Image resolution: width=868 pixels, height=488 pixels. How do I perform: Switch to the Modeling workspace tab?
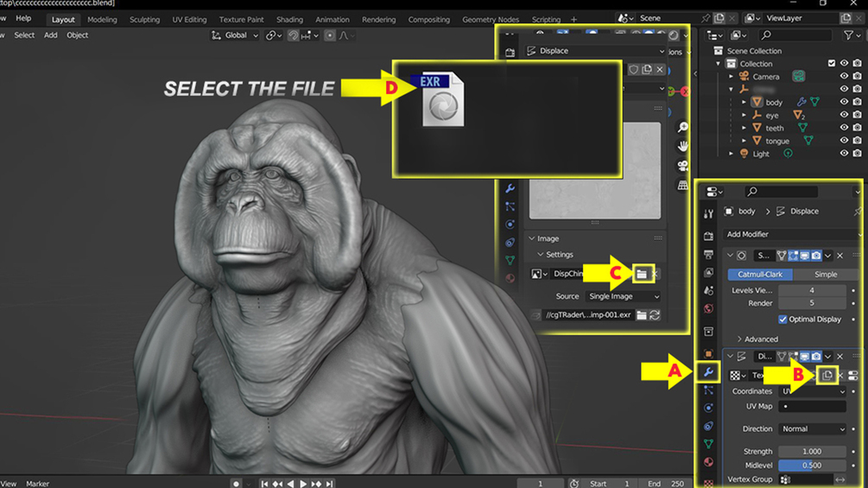click(103, 19)
